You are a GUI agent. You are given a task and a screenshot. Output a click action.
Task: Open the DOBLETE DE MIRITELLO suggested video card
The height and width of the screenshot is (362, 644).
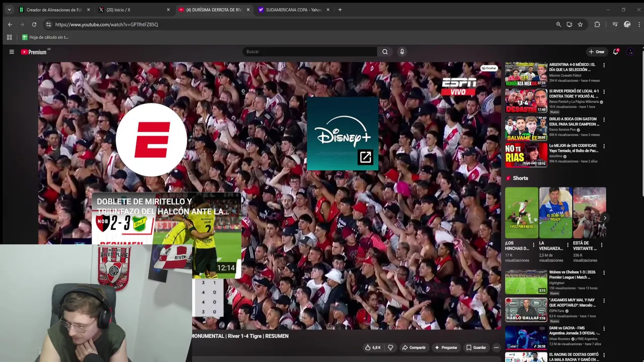pyautogui.click(x=167, y=236)
